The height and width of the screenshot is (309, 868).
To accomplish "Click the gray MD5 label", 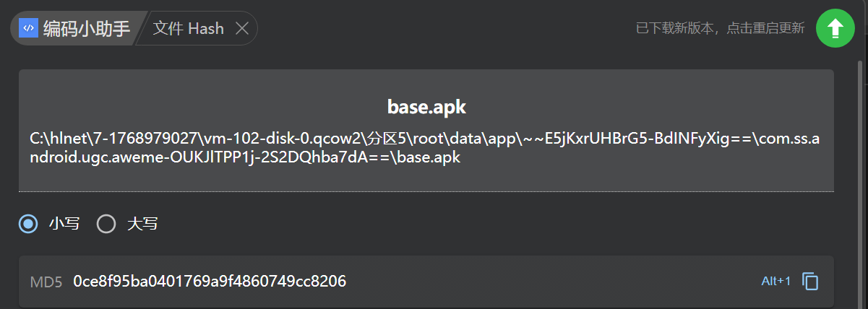I will pos(46,282).
